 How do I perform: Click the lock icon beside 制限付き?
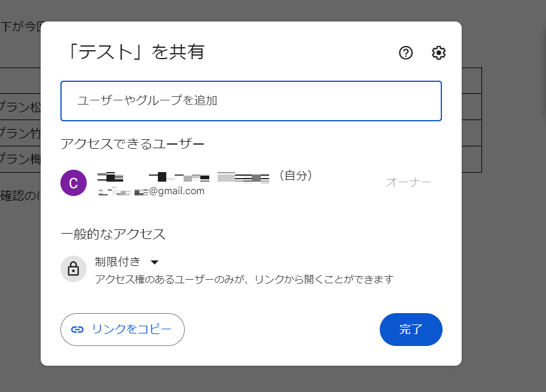pos(74,268)
